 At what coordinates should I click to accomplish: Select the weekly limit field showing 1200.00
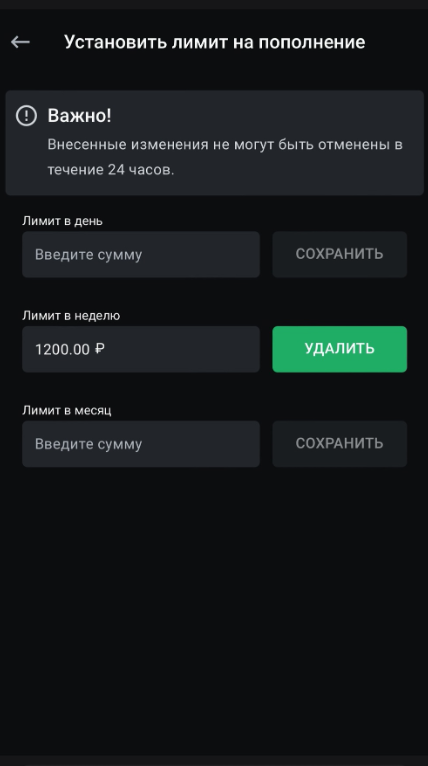click(x=141, y=349)
